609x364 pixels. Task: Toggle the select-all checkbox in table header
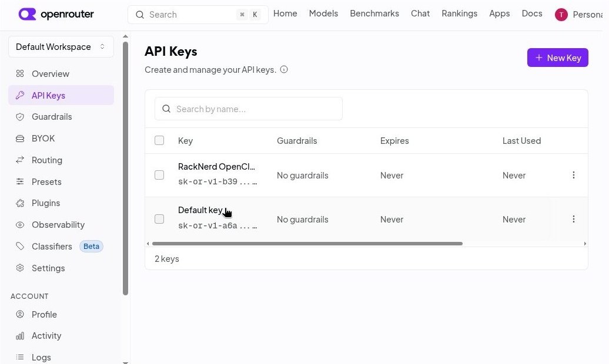tap(159, 140)
